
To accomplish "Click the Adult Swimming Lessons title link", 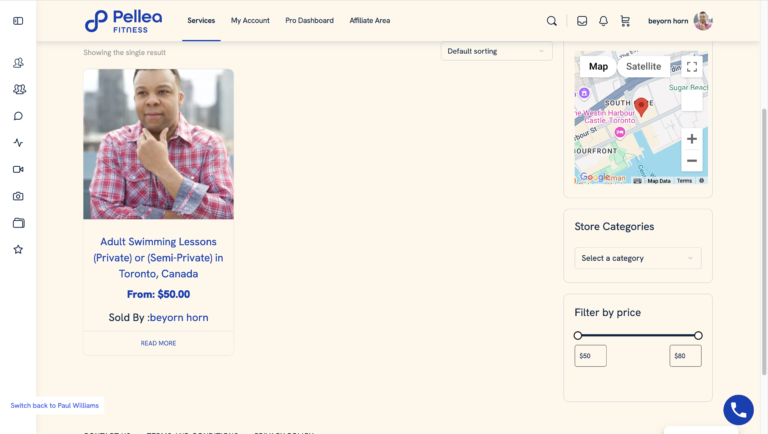I will tap(158, 258).
